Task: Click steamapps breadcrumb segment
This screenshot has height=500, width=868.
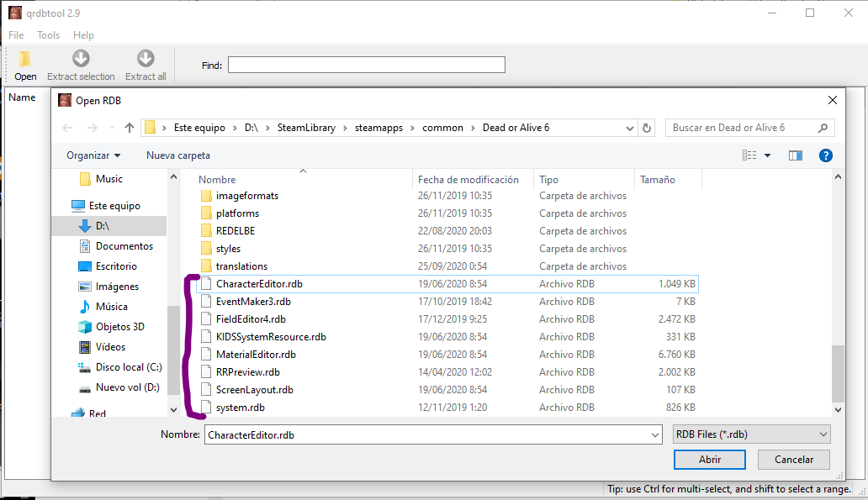Action: coord(378,128)
